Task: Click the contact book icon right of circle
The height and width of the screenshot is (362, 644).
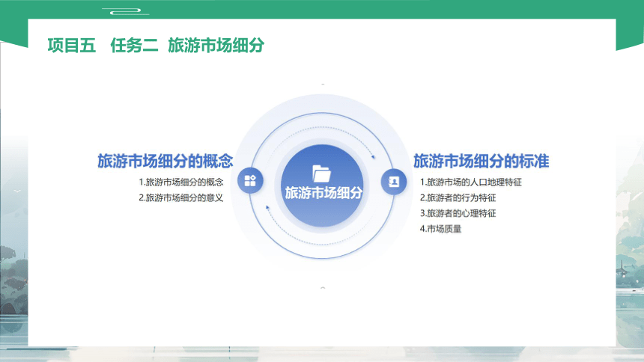Action: 393,182
